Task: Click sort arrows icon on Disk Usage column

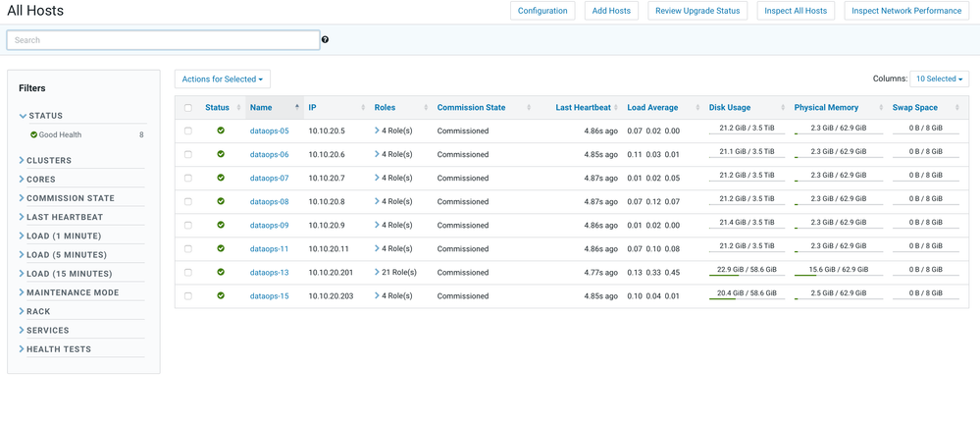Action: [783, 108]
